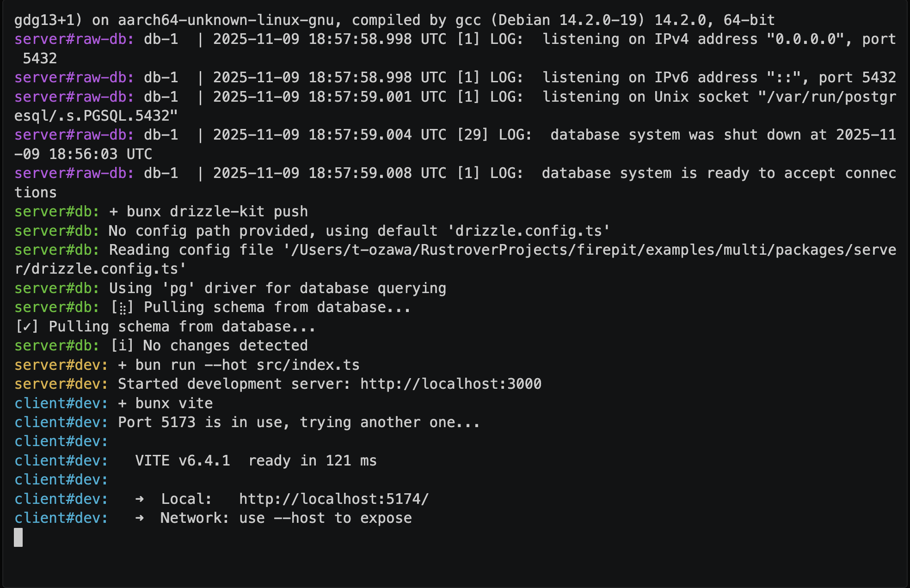Viewport: 910px width, 588px height.
Task: Click the [i] info marker before No changes detected
Action: tap(122, 346)
